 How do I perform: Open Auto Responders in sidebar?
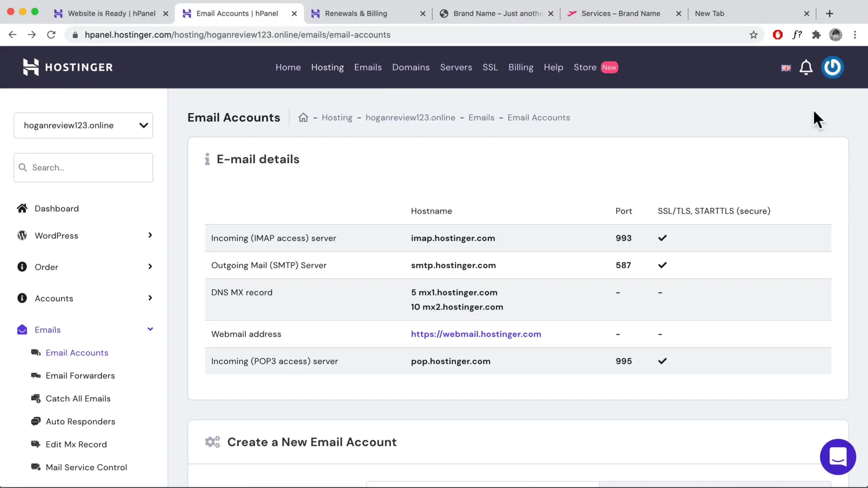(x=80, y=422)
